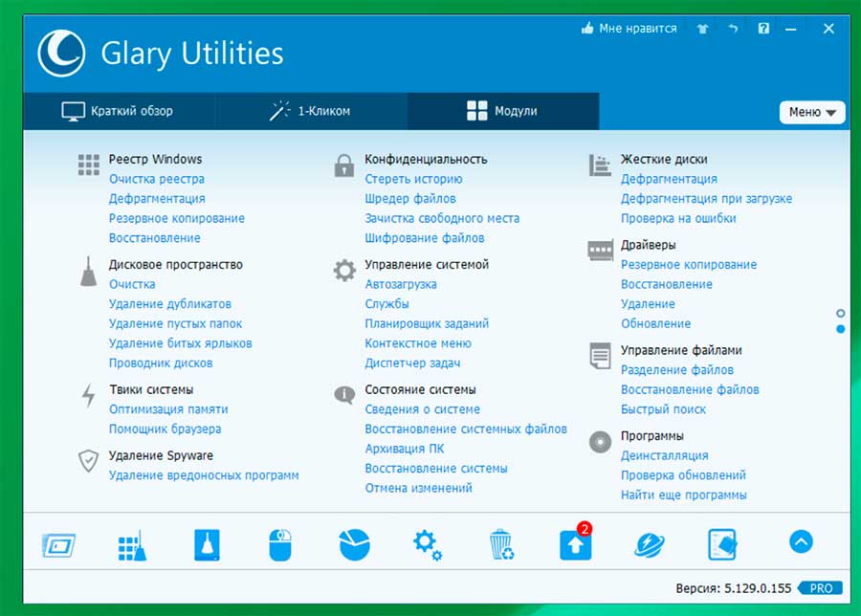Click the t-shirt skin icon in title bar
This screenshot has width=861, height=616.
(x=703, y=29)
